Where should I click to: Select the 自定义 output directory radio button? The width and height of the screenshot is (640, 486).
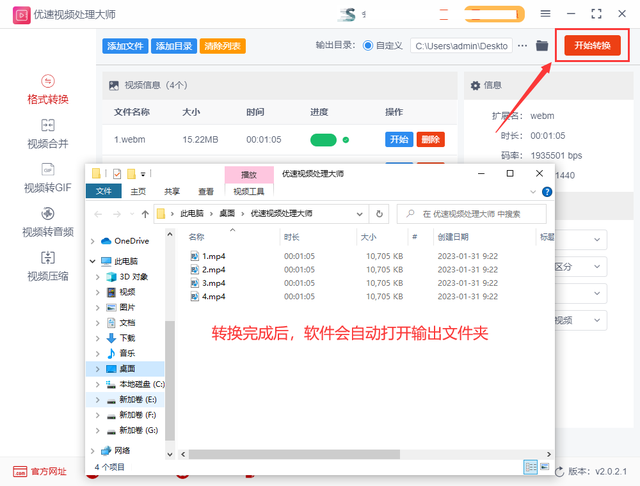(368, 46)
